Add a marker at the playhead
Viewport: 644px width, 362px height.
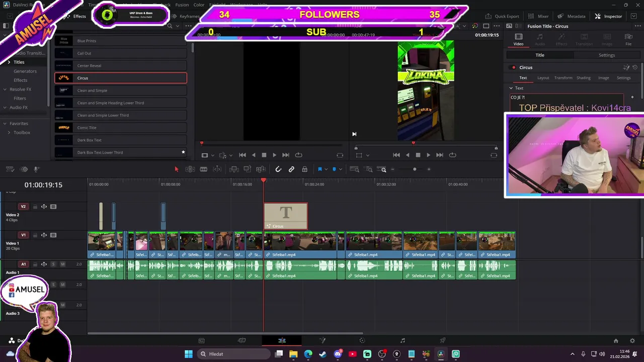[334, 169]
